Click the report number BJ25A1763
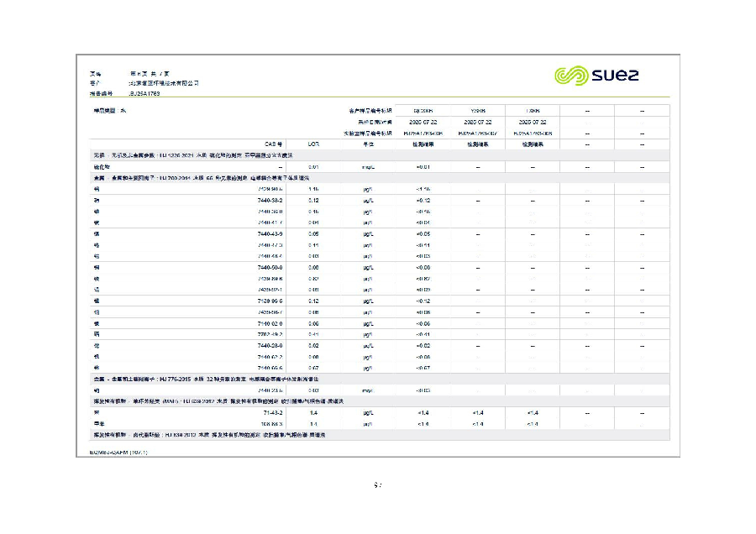 144,93
